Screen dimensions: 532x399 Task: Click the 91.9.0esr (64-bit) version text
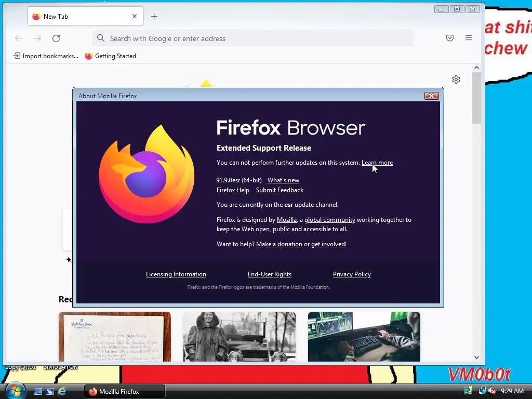tap(239, 180)
